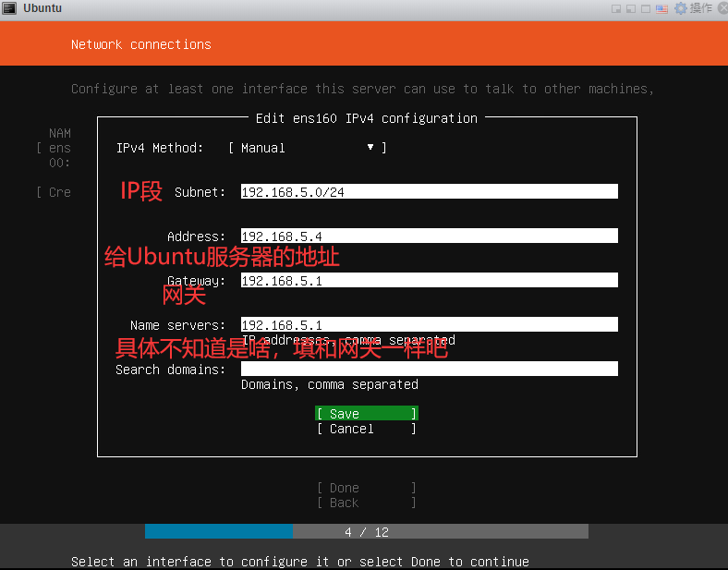The image size is (728, 570).
Task: Click the Network connections header
Action: tap(141, 44)
